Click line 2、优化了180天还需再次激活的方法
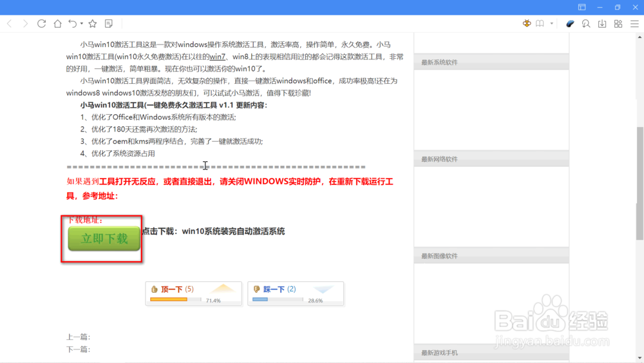 [139, 130]
